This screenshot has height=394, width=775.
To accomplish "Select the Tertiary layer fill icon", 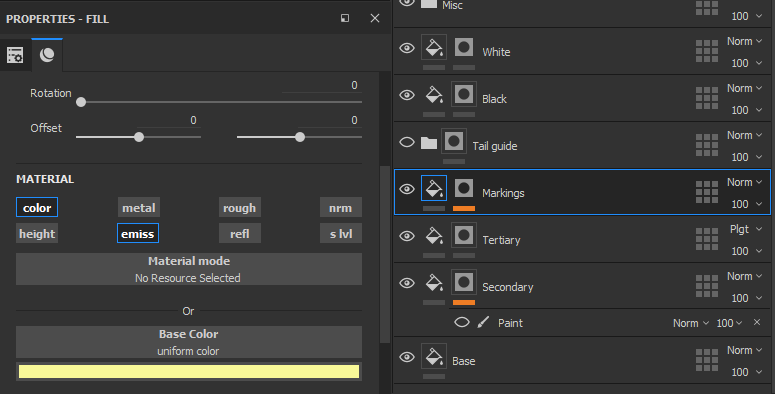I will tap(434, 235).
